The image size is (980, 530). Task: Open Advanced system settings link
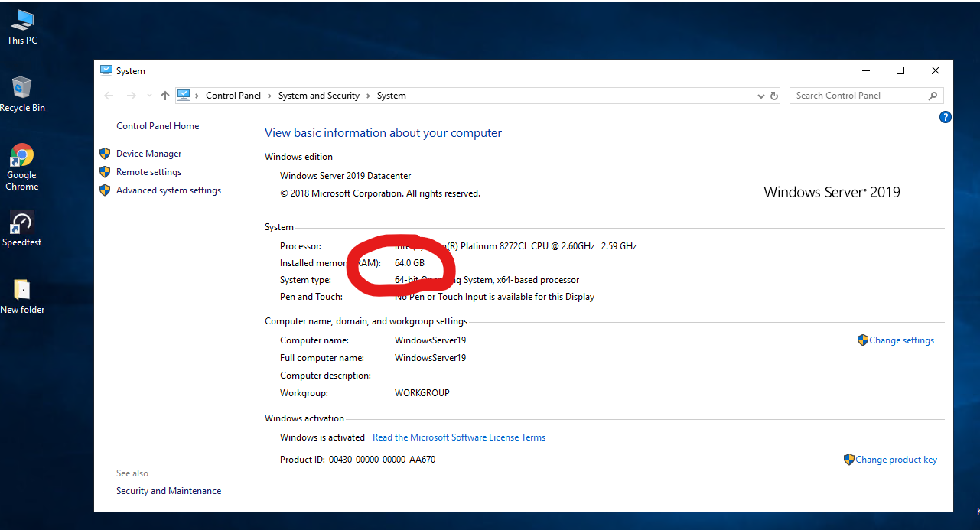click(168, 190)
